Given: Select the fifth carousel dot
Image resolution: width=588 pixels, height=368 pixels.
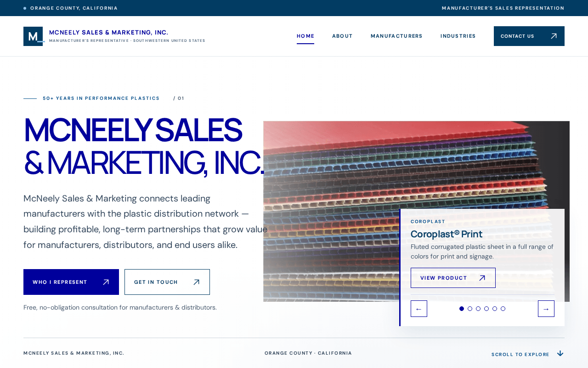Looking at the screenshot, I should pos(495,309).
